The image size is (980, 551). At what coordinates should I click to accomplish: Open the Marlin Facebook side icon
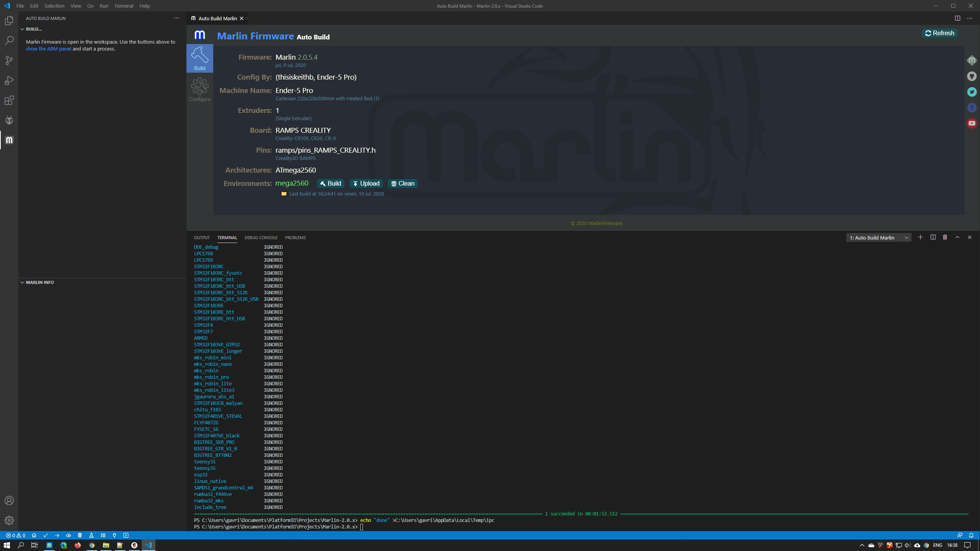point(972,108)
